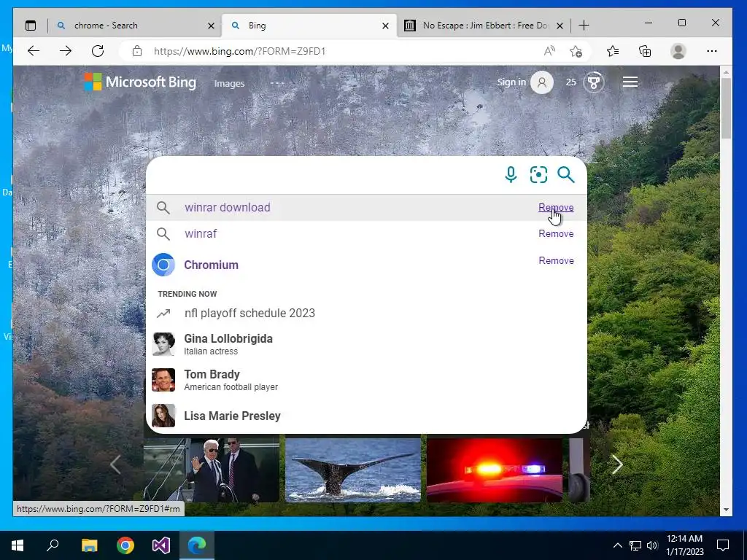The width and height of the screenshot is (747, 560).
Task: Remove the Chromium history entry
Action: [556, 260]
